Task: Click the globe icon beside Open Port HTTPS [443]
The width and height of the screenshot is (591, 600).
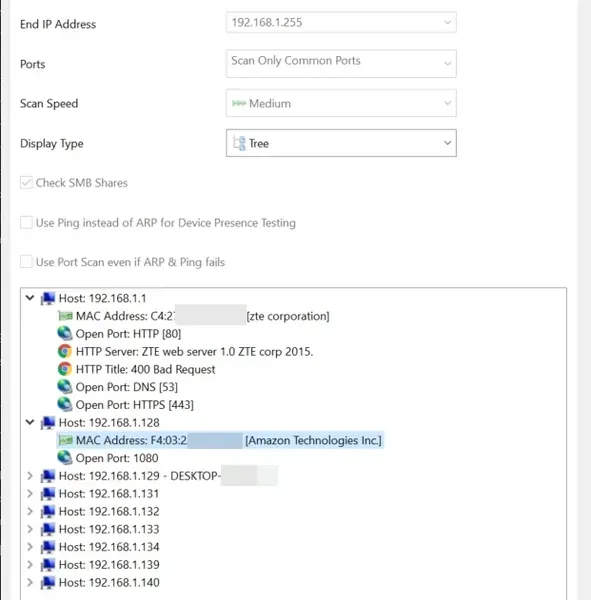Action: pos(65,404)
